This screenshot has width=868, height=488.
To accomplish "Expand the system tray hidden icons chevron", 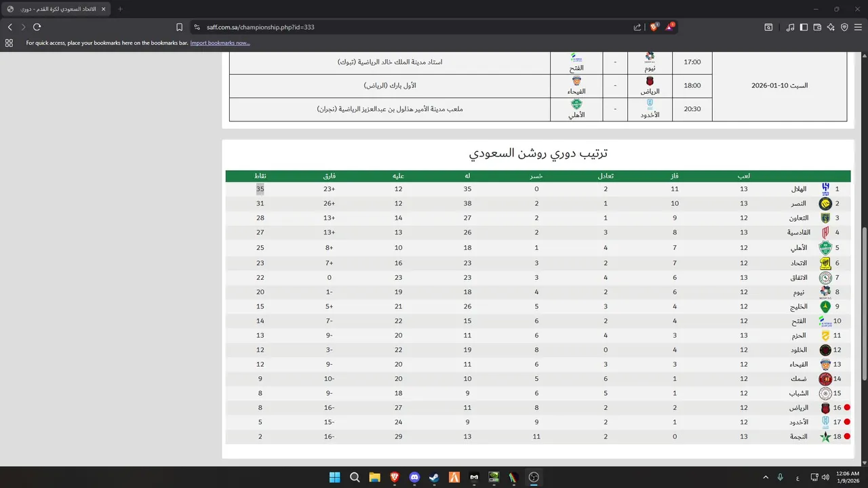I will point(766,477).
